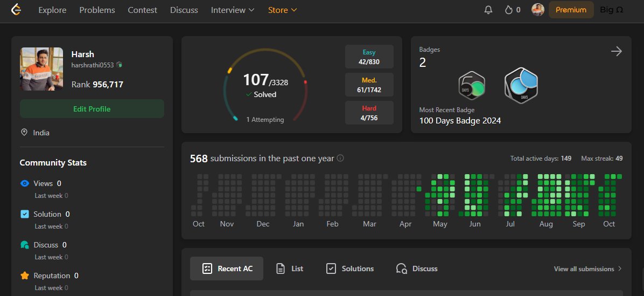Click the streak flame icon

[x=509, y=10]
